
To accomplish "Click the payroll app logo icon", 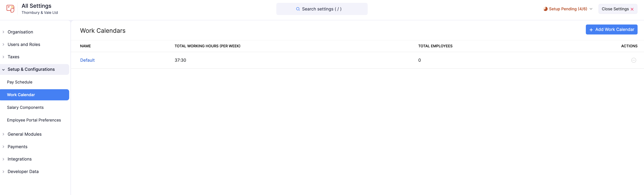I will click(x=10, y=9).
